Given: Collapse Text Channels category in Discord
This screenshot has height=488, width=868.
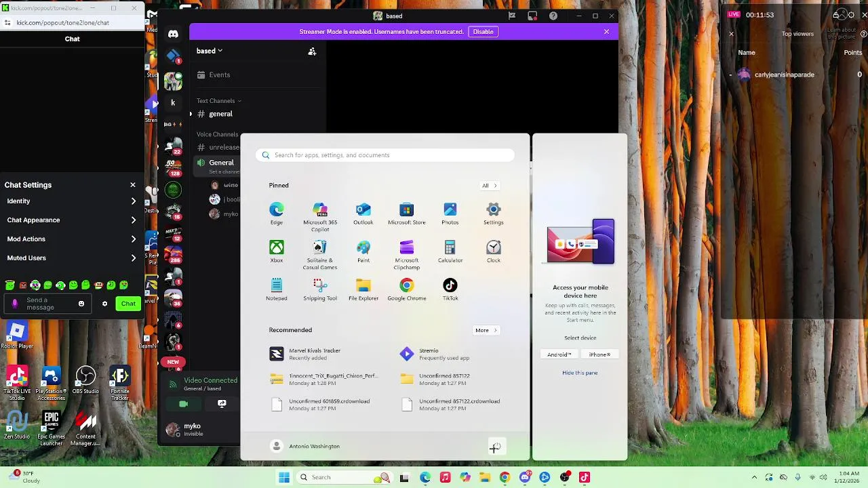Looking at the screenshot, I should coord(218,101).
